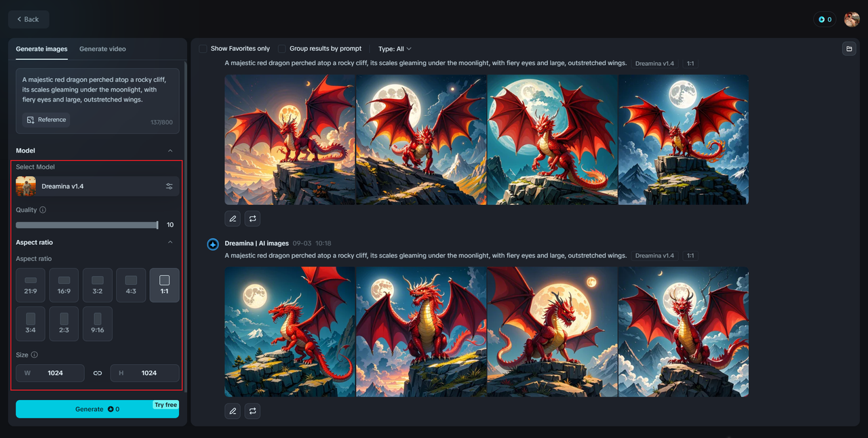Image resolution: width=868 pixels, height=438 pixels.
Task: Open the Dreamina v1.4 model selector
Action: 98,186
